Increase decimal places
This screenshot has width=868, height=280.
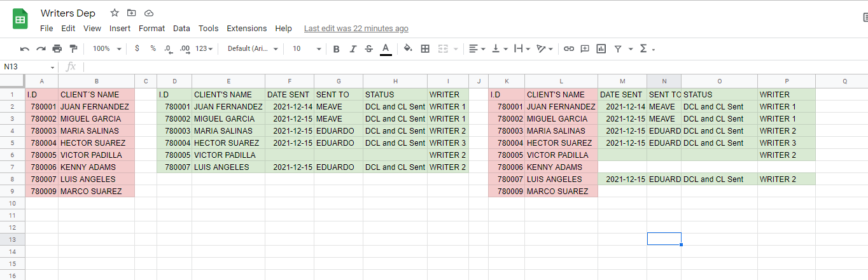click(x=185, y=48)
